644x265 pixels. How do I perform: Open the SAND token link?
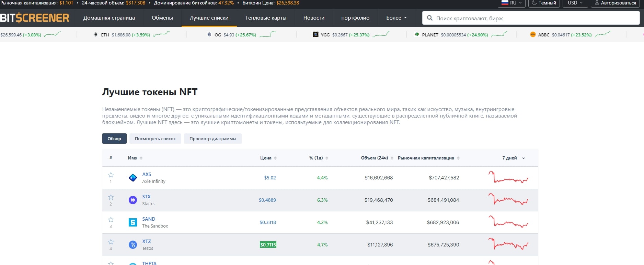coord(149,219)
